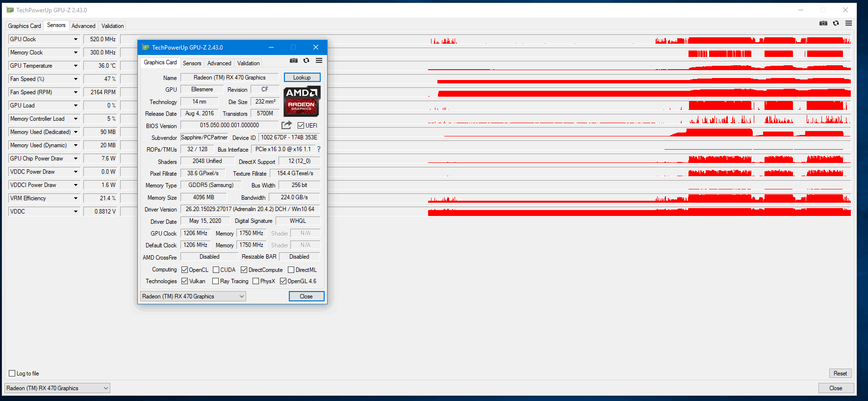Switch to the Validation tab in the back window
Screen dimensions: 868x401
pyautogui.click(x=113, y=26)
